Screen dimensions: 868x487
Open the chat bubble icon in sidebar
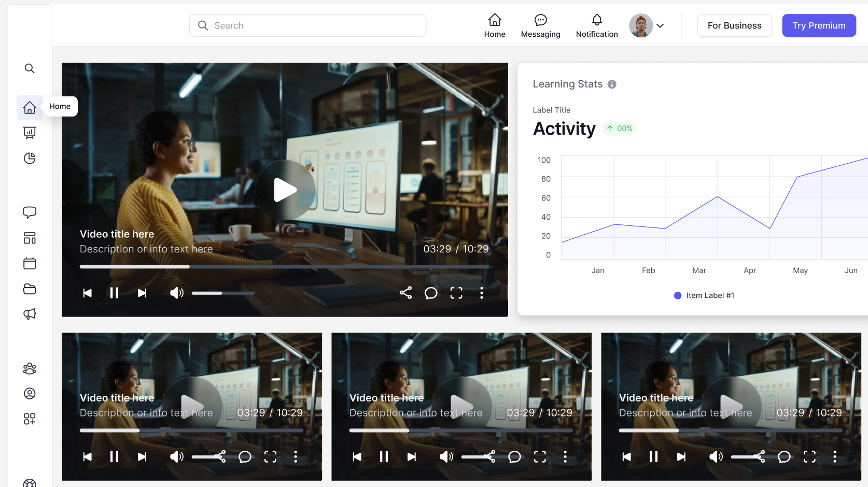(x=30, y=212)
